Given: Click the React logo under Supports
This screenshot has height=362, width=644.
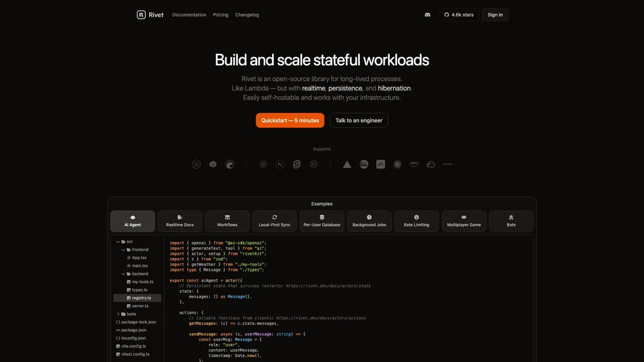Looking at the screenshot, I should (263, 164).
